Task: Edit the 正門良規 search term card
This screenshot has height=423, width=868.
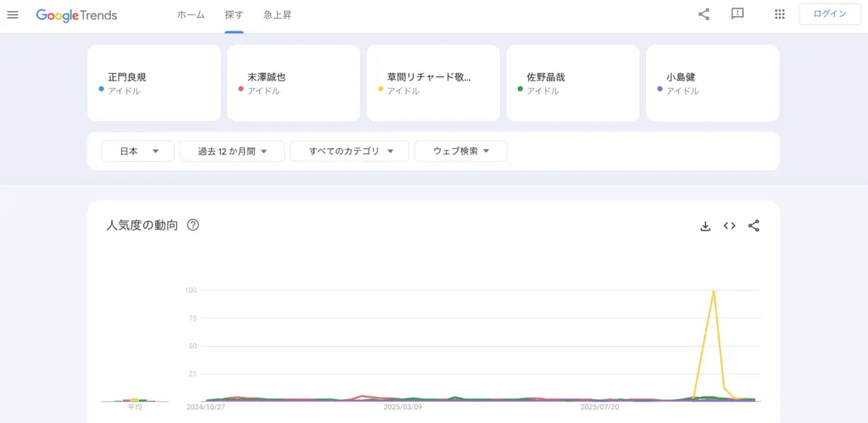Action: (154, 83)
